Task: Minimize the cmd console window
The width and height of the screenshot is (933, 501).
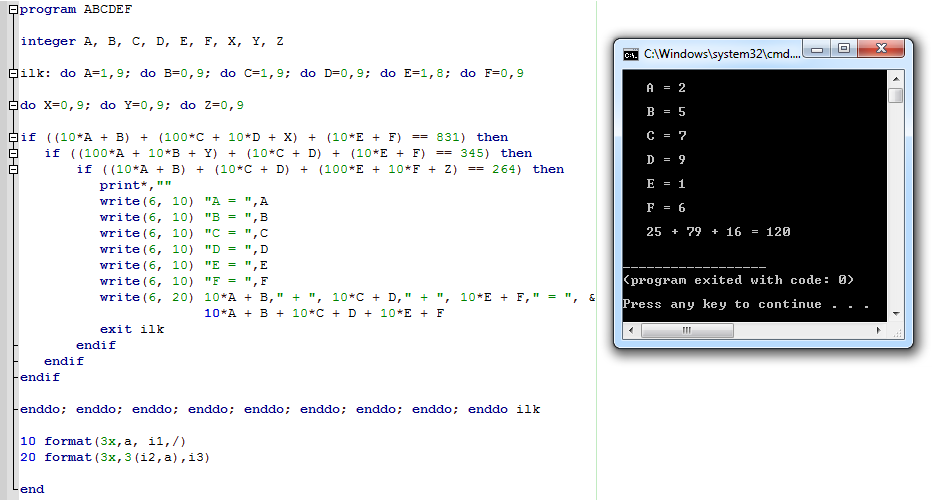Action: pos(817,49)
